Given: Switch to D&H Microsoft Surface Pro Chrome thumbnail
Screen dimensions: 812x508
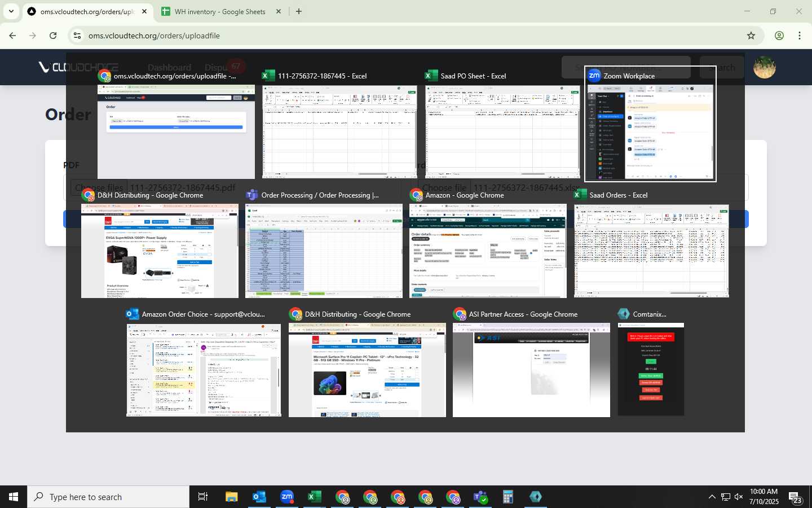Looking at the screenshot, I should point(367,370).
